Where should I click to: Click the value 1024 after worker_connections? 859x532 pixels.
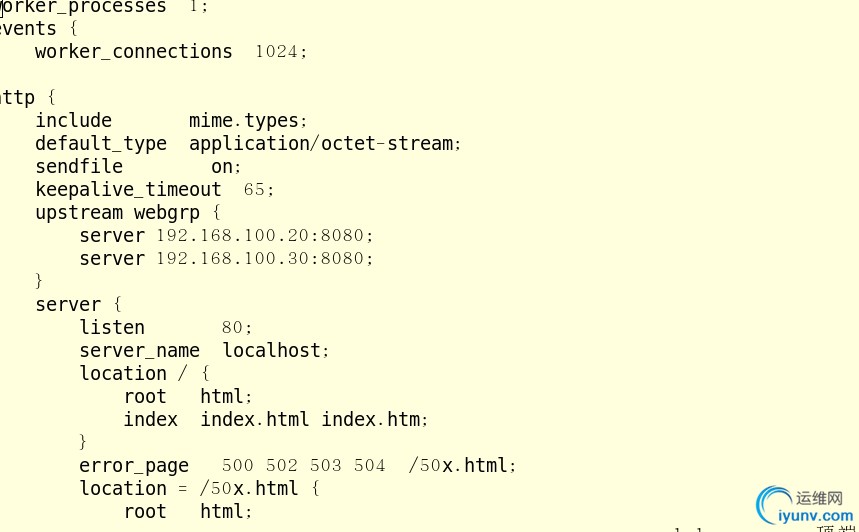coord(277,52)
